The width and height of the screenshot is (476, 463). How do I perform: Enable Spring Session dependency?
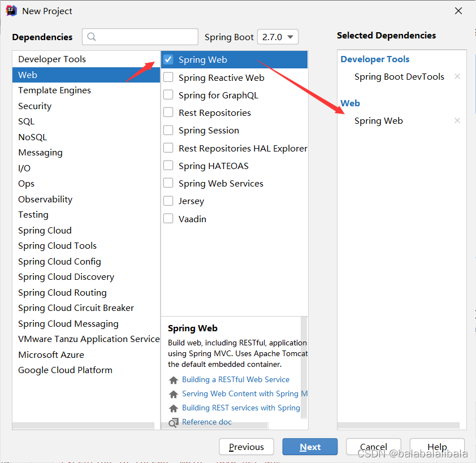point(168,130)
